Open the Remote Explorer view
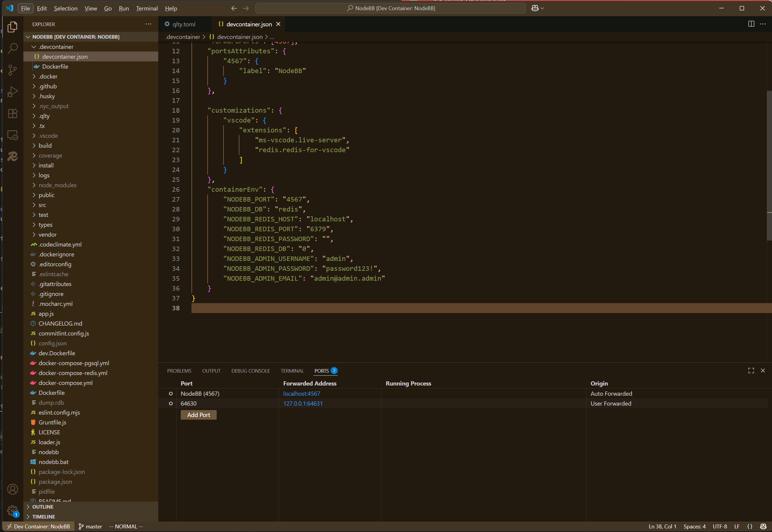Screen dimensions: 772x532 pos(12,135)
